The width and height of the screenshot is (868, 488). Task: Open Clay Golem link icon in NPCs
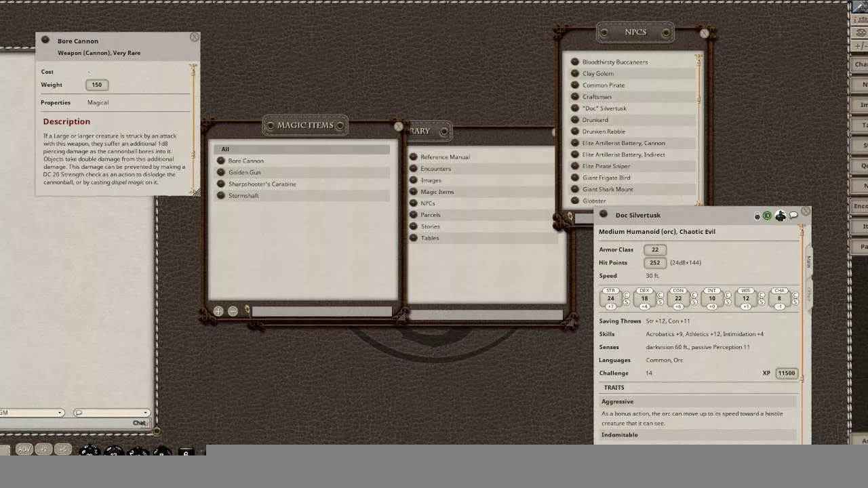[x=575, y=73]
